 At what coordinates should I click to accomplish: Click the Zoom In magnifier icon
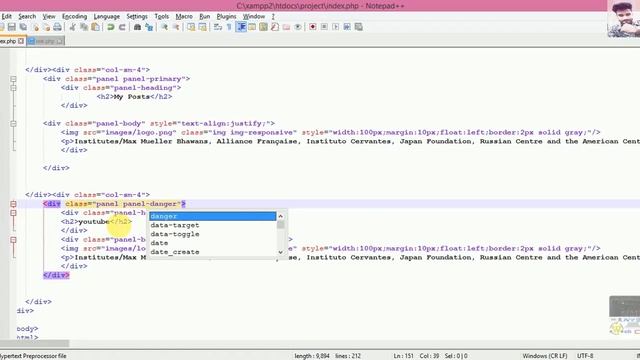(x=164, y=27)
